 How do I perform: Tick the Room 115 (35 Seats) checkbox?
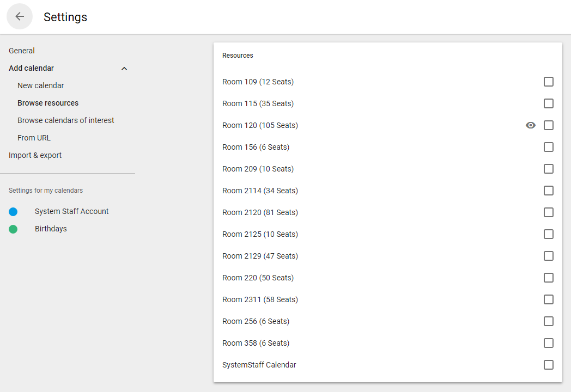point(549,103)
